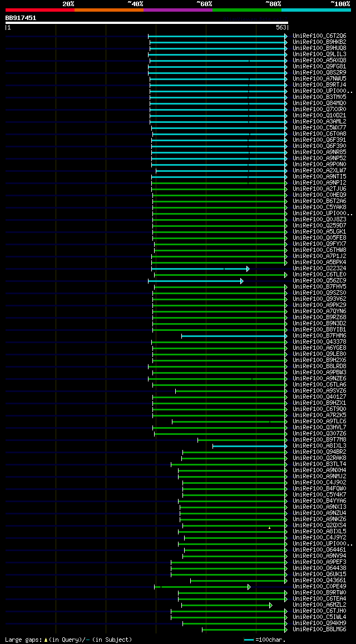
Task: Select subject label UniRef100_Q94KH9
Action: [319, 623]
